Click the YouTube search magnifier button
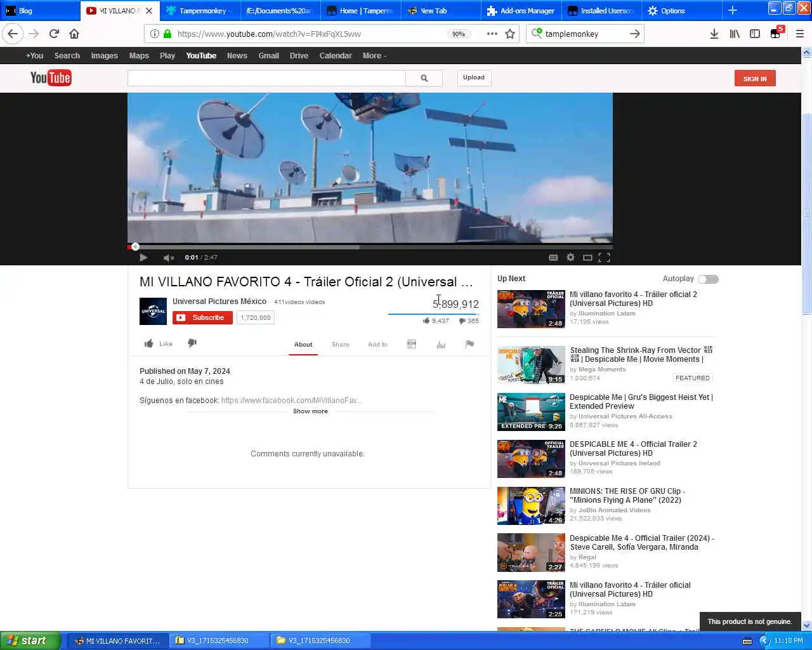 [424, 78]
